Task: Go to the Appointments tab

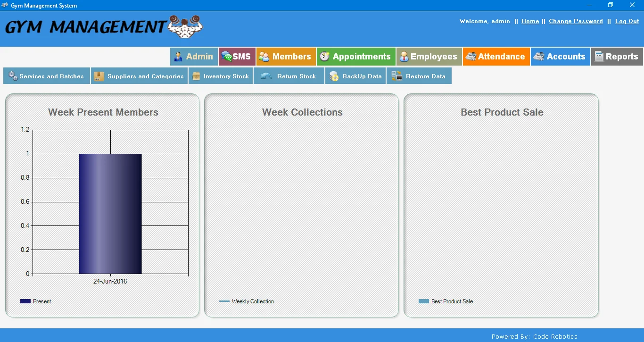Action: 356,57
